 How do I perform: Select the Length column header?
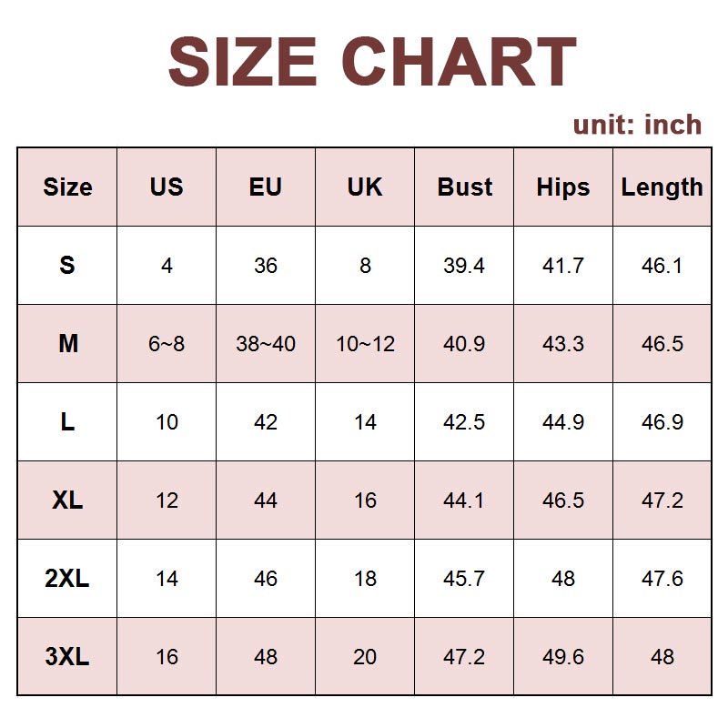click(x=662, y=187)
